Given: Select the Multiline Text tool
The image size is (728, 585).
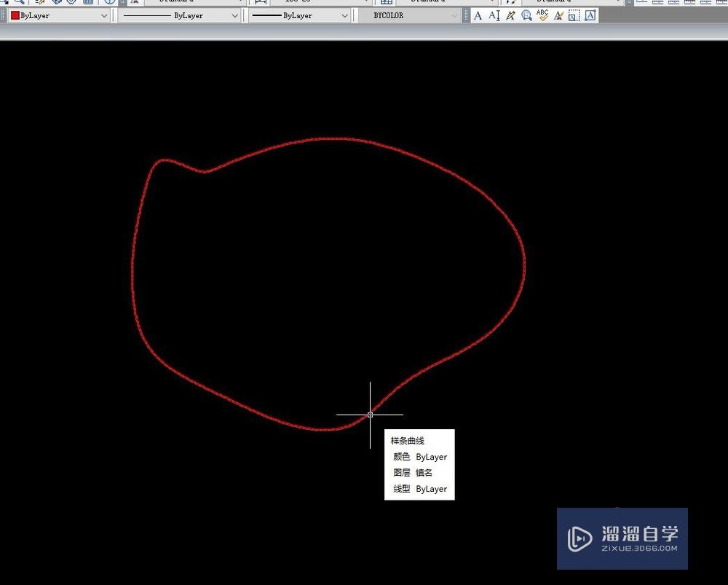Looking at the screenshot, I should pos(478,15).
